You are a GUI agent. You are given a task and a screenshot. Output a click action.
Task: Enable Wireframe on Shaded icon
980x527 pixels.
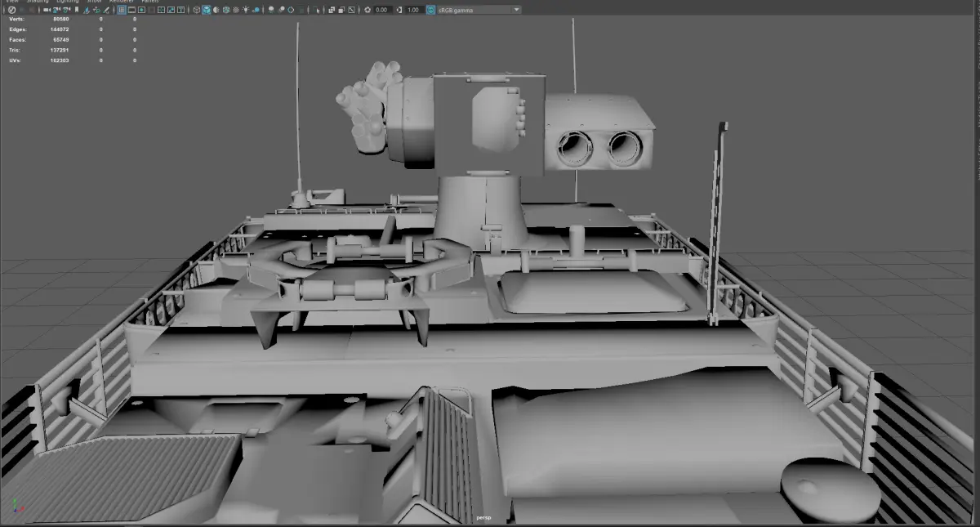[226, 10]
